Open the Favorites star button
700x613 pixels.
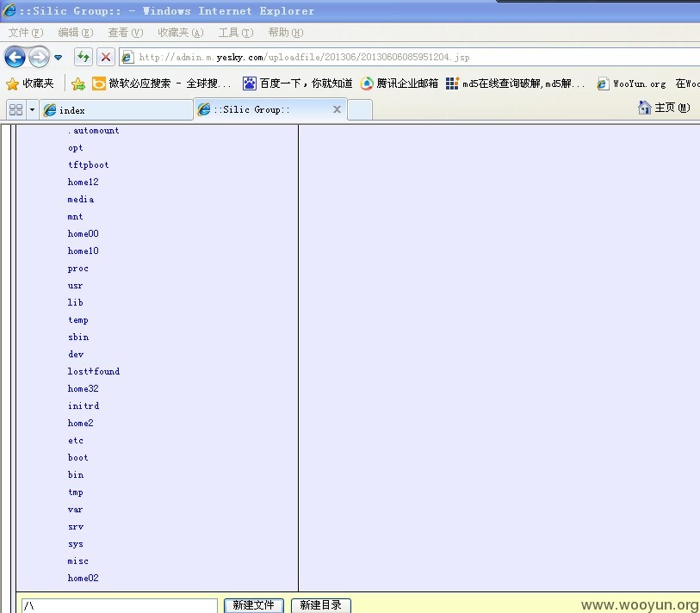[x=29, y=84]
